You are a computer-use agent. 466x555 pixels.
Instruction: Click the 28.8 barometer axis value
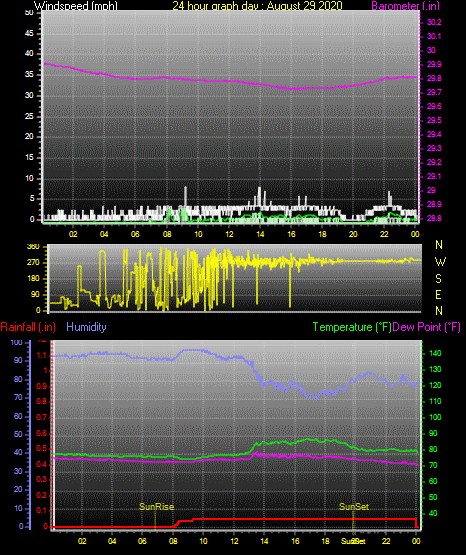pos(434,218)
